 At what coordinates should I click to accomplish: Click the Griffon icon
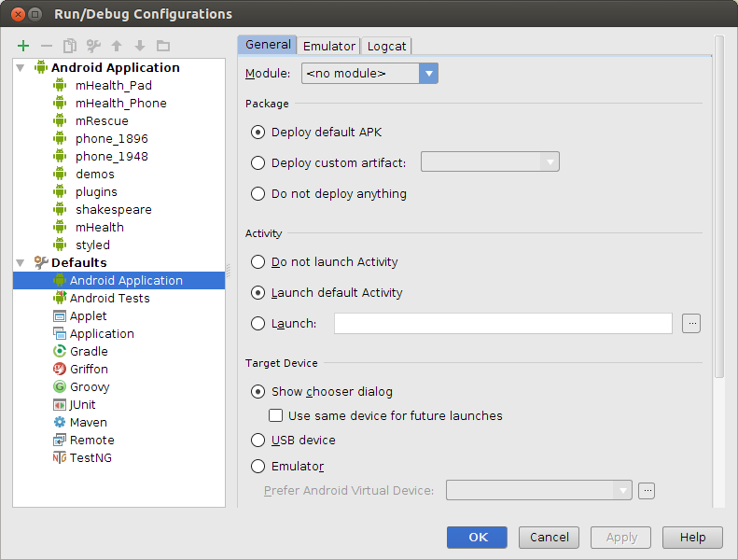click(60, 369)
